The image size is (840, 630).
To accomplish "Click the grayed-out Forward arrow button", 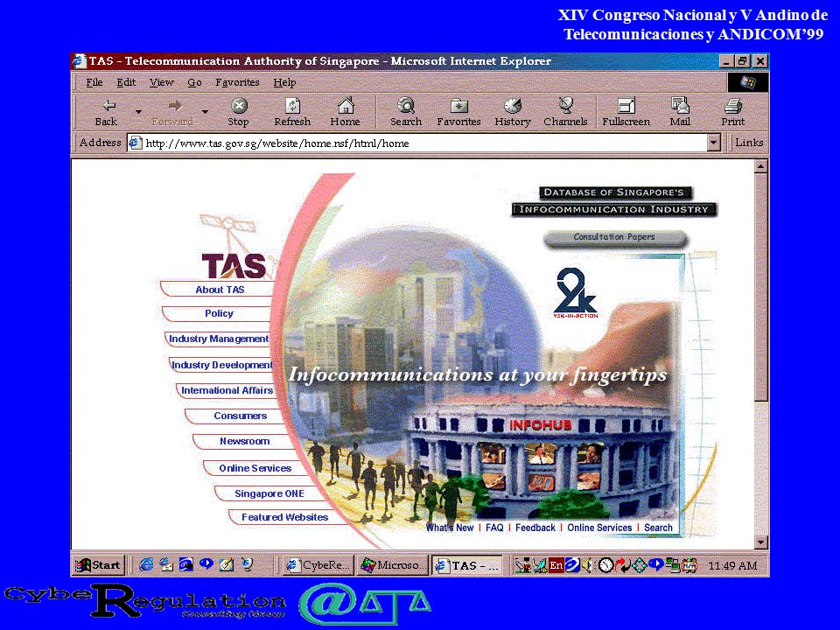I will click(x=173, y=112).
